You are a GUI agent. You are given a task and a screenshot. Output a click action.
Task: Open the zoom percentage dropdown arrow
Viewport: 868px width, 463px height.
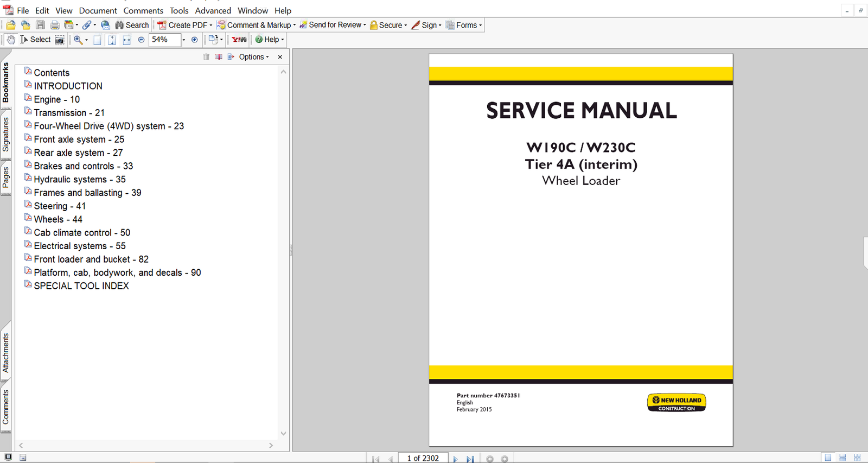point(183,40)
